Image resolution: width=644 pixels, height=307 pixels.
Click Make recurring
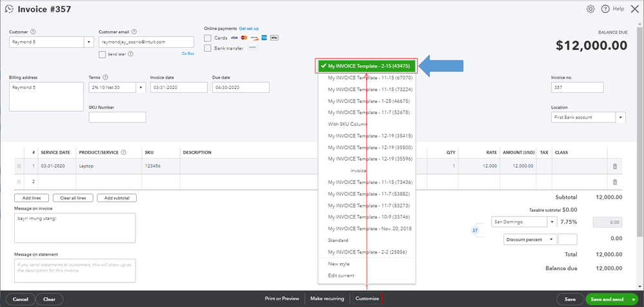[327, 299]
